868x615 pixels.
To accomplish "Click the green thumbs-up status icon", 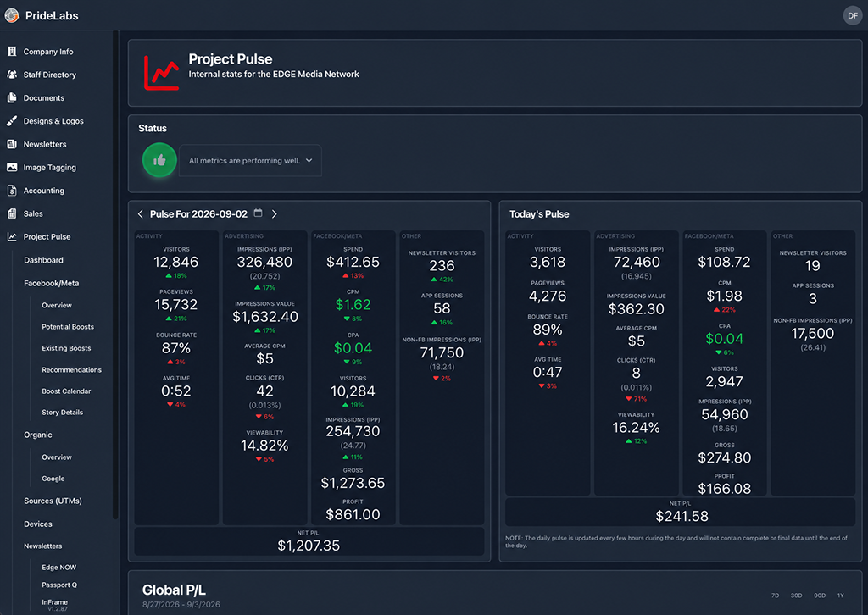I will [x=159, y=160].
